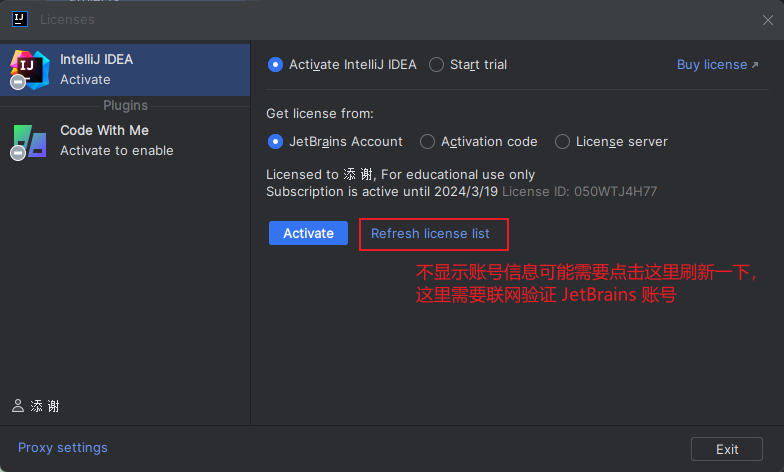Choose License server as license source
This screenshot has height=472, width=784.
point(563,142)
